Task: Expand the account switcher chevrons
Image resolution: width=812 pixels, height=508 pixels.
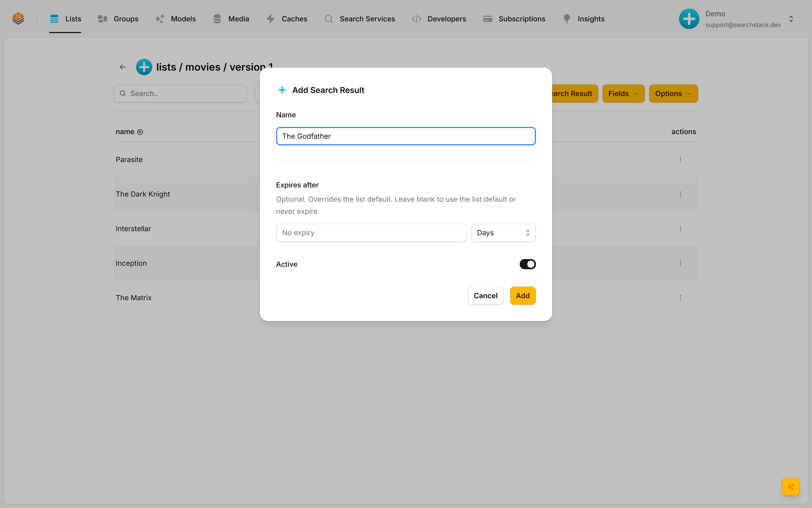Action: 791,19
